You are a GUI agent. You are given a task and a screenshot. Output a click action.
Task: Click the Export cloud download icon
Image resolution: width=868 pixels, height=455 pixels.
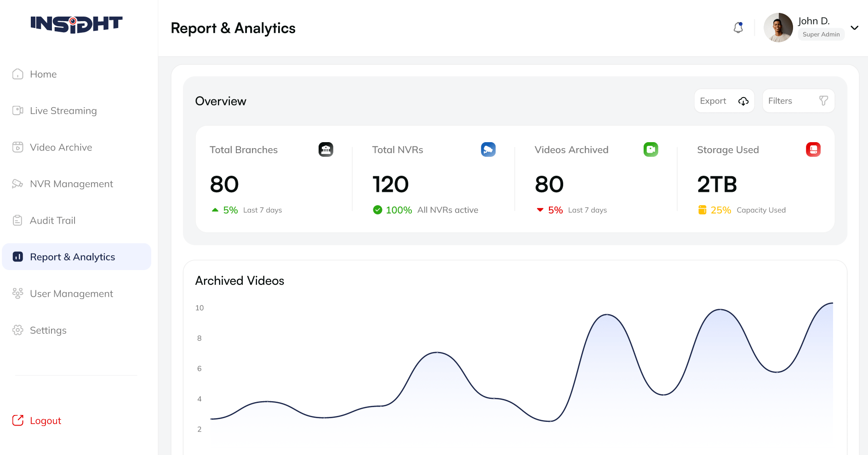743,101
